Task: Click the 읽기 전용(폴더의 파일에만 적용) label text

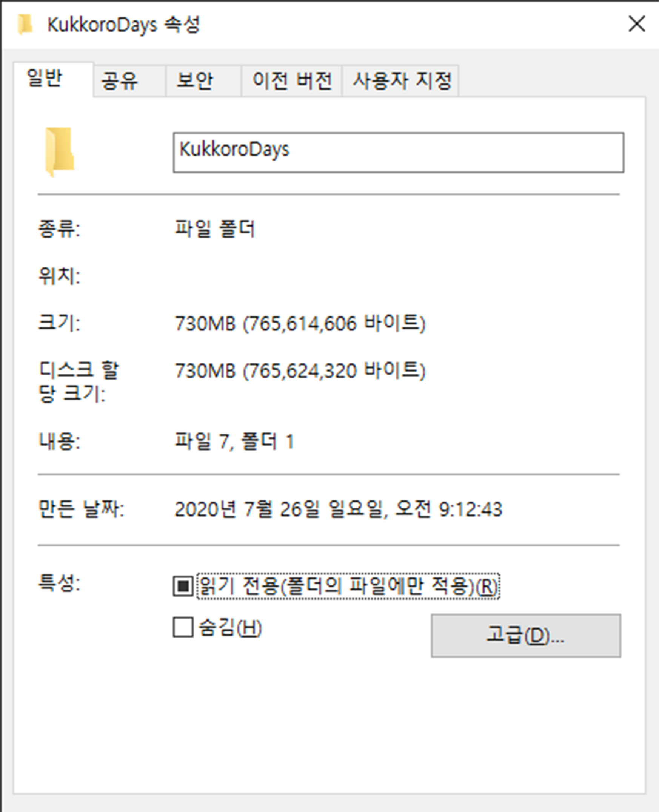Action: pos(348,586)
